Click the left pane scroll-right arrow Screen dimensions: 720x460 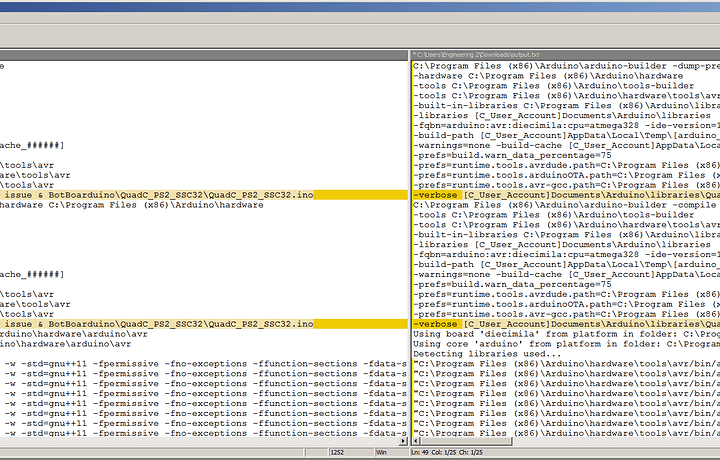coord(403,441)
